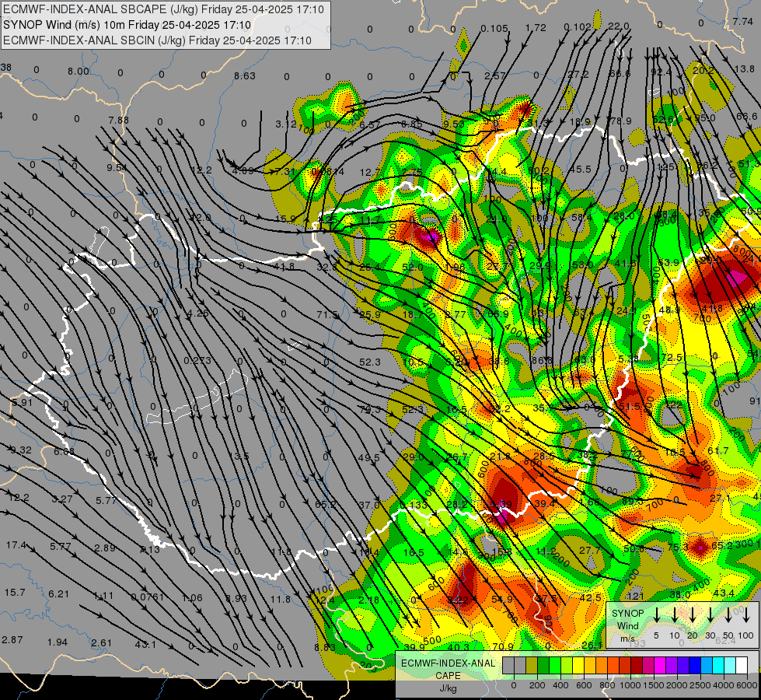
Task: Click the 'm/s' unit in wind legend
Action: pos(627,639)
